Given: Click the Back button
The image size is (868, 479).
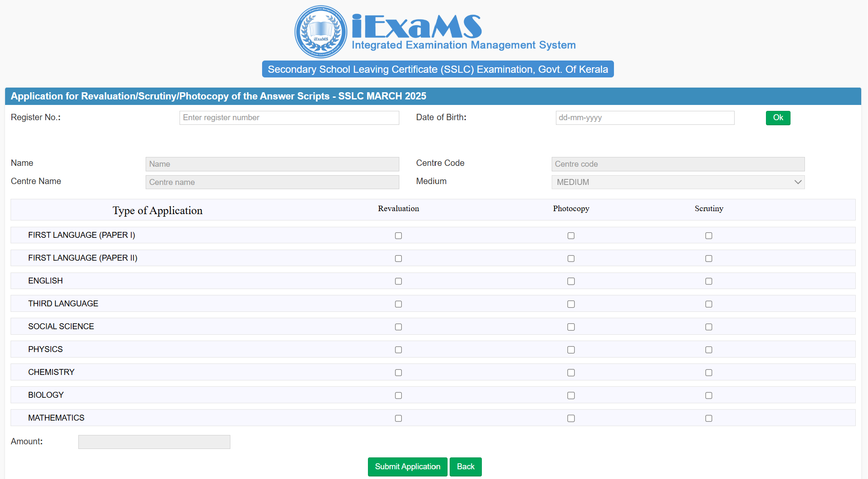Looking at the screenshot, I should [x=465, y=467].
